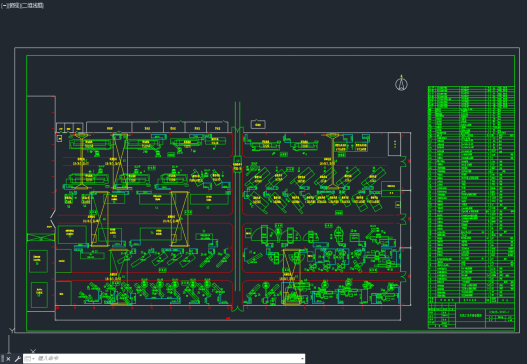Select the equipment list table in drawing
This screenshot has height=364, width=527.
[x=471, y=194]
